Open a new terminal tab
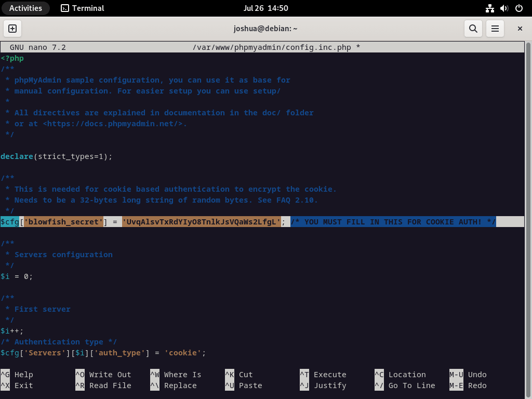 coord(12,29)
